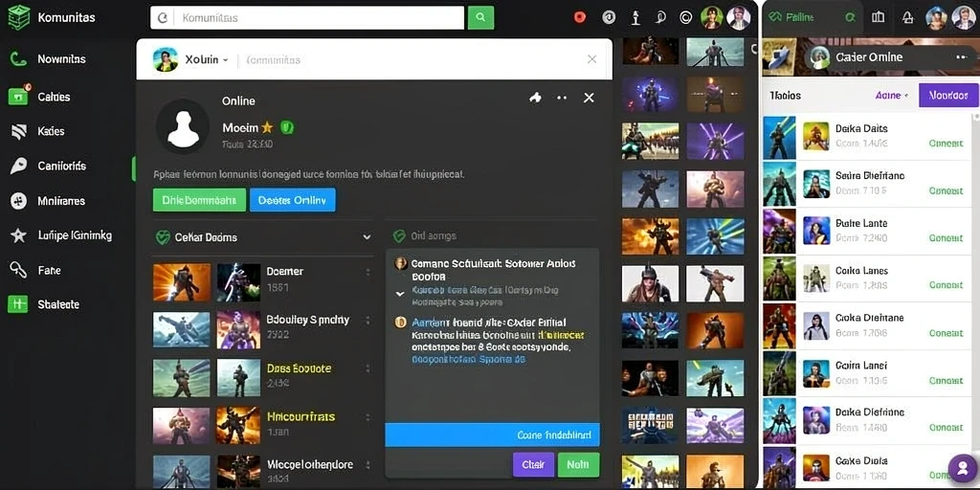Collapse the first message chevron in chat
The width and height of the screenshot is (980, 490).
tap(401, 294)
